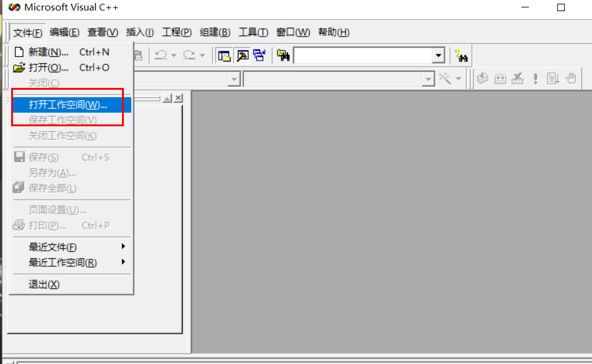Open the 帮助(H) menu
Viewport: 592px width, 364px height.
click(x=334, y=32)
